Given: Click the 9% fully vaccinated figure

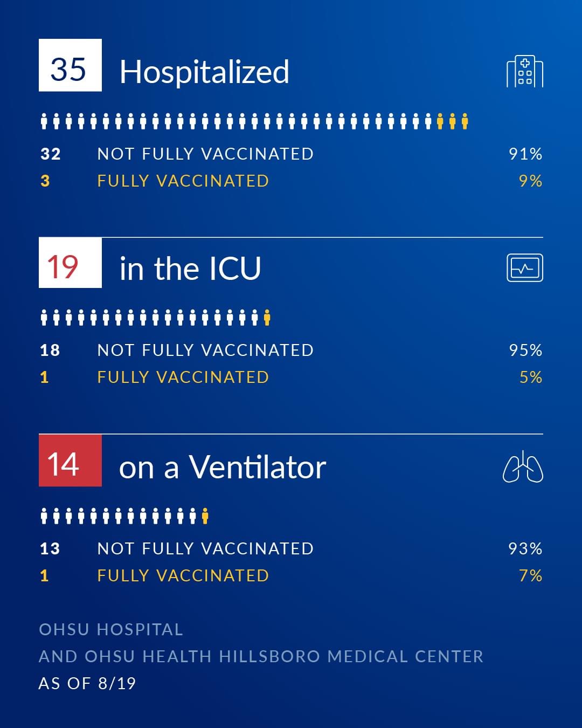Looking at the screenshot, I should point(530,181).
